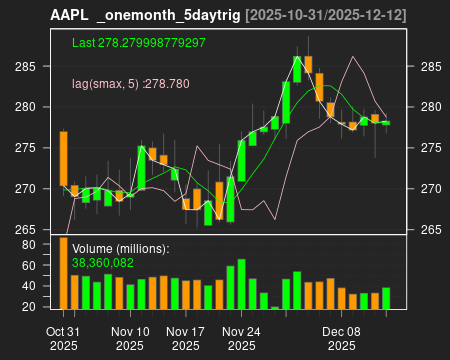Click the right axis 280 price label
This screenshot has width=450, height=360.
tap(431, 107)
